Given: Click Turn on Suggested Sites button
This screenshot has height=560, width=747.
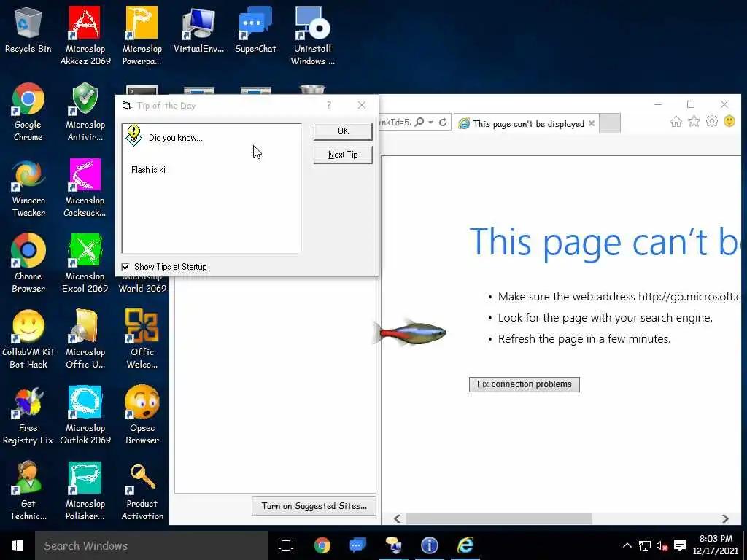Looking at the screenshot, I should (314, 506).
